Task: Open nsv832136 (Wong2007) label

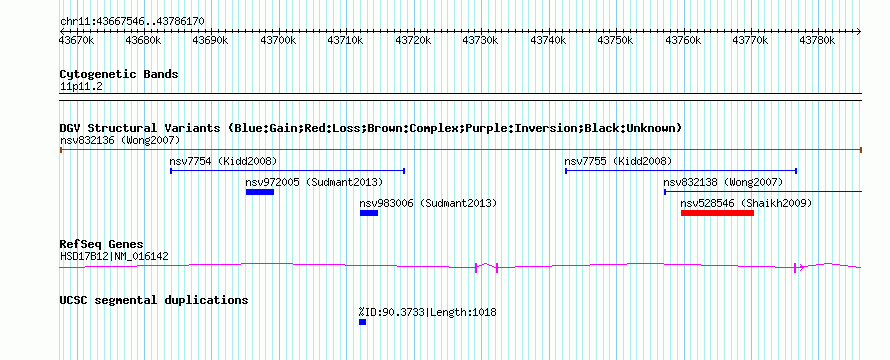Action: 120,140
